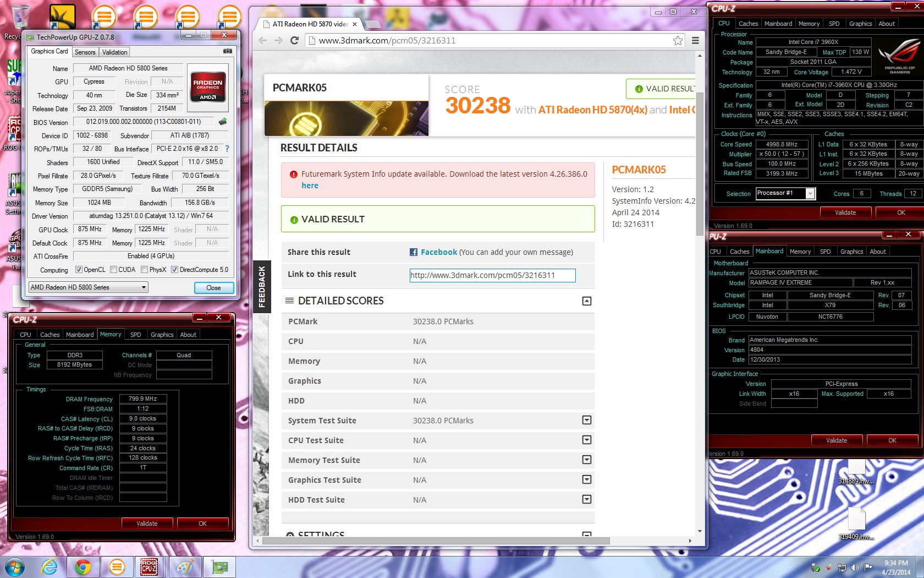Click the Action Center flag tray icon
The height and width of the screenshot is (578, 924).
[868, 568]
